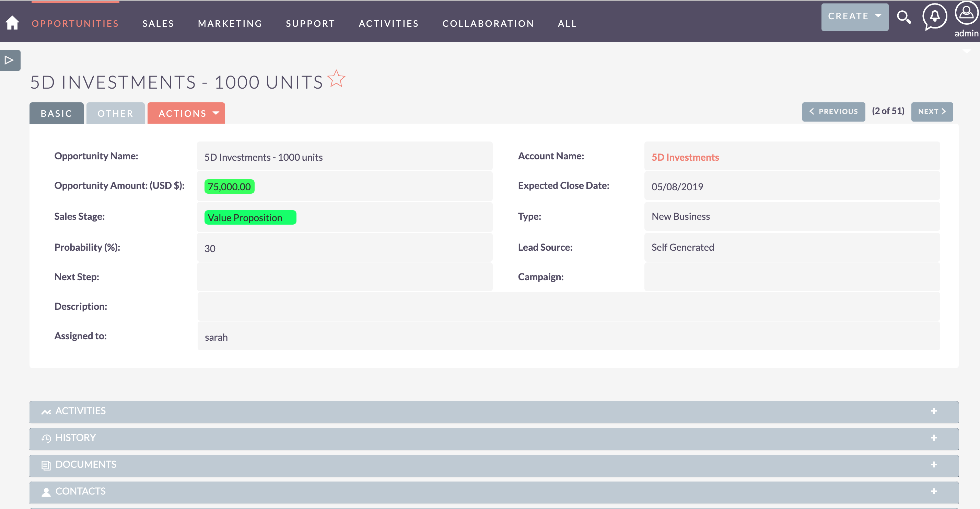980x509 pixels.
Task: Click the Documents panel icon
Action: point(46,464)
